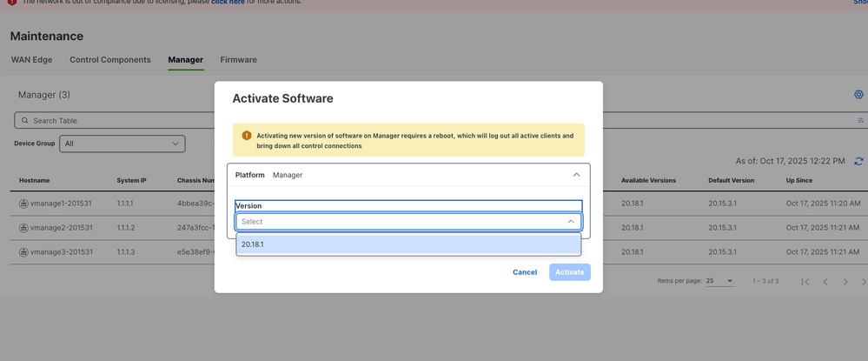Image resolution: width=868 pixels, height=361 pixels.
Task: Go to the first page arrow
Action: coord(805,282)
